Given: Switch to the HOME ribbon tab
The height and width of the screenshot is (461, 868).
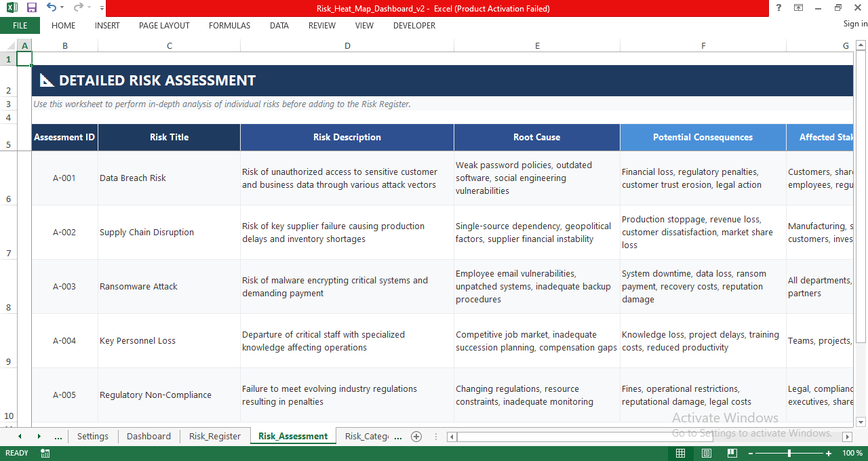Looking at the screenshot, I should [x=64, y=26].
